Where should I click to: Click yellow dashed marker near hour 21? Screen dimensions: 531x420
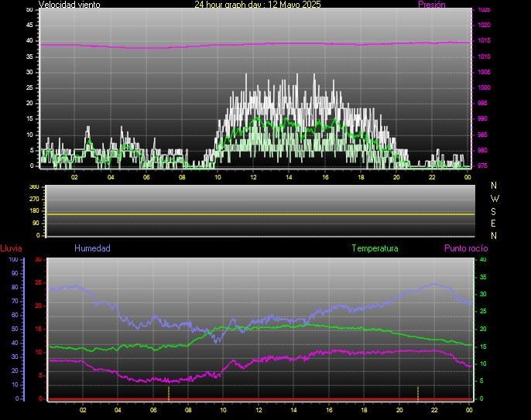pyautogui.click(x=417, y=393)
